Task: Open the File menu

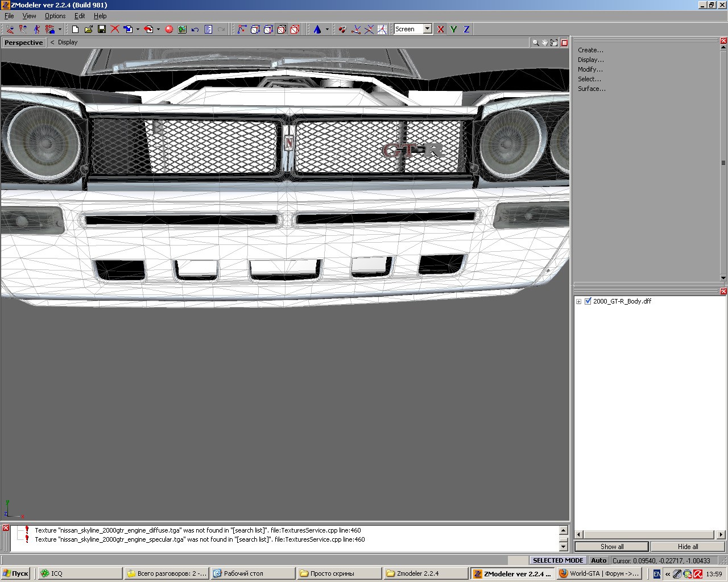Action: [x=9, y=16]
